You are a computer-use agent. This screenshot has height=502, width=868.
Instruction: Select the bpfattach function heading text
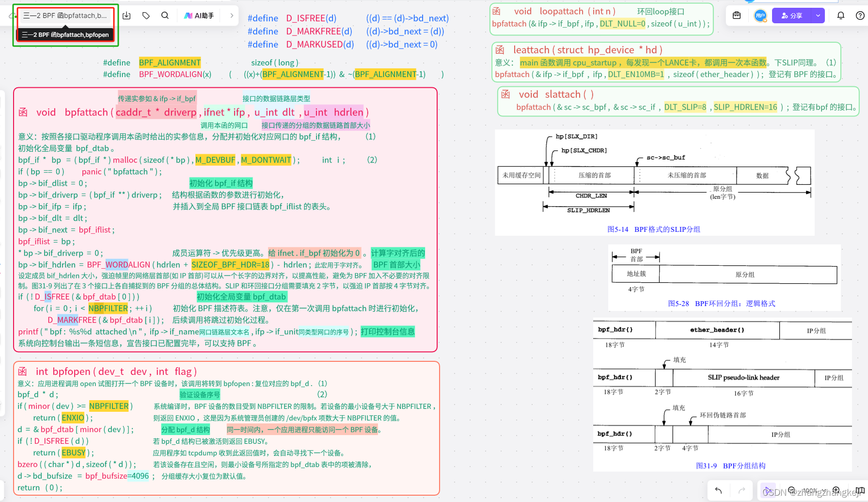point(193,113)
